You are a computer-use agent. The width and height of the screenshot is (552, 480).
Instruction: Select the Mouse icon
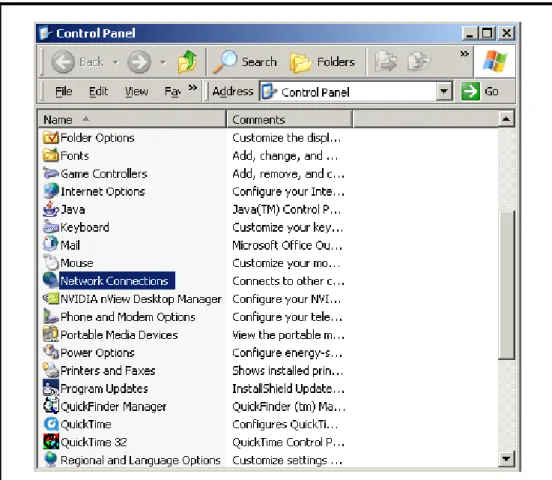coord(51,263)
